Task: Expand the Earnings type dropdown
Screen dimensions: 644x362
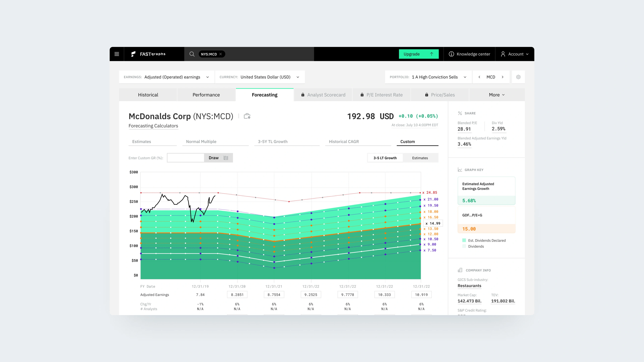Action: 167,77
